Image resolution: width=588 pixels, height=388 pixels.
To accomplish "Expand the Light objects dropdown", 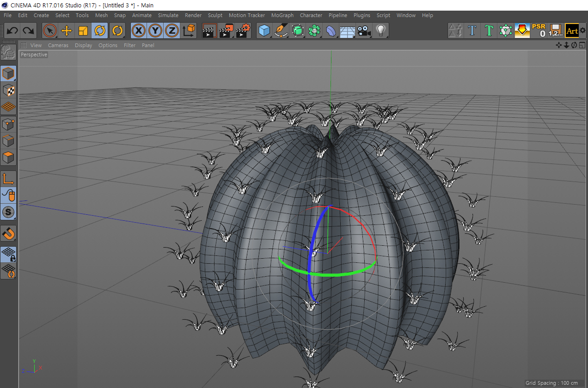I will [x=380, y=31].
